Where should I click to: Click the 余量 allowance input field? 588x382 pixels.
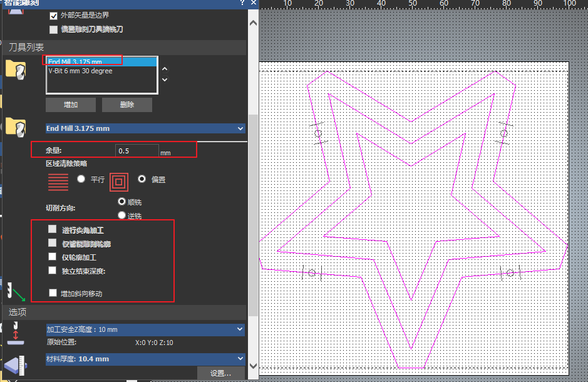137,151
